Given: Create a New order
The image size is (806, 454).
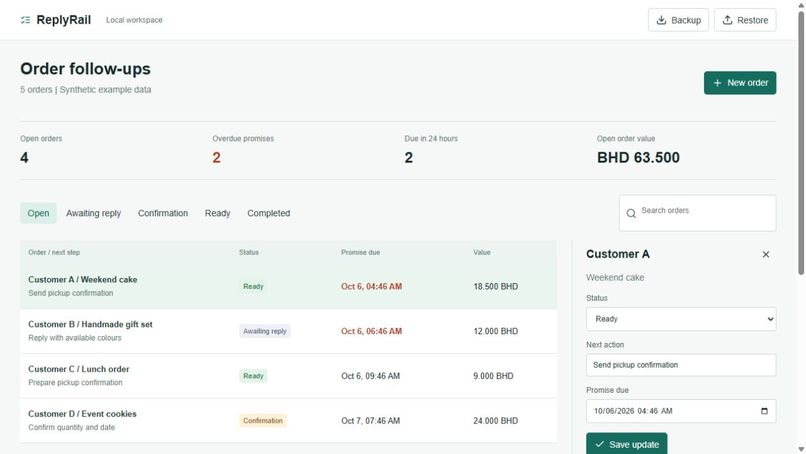Looking at the screenshot, I should click(x=740, y=83).
